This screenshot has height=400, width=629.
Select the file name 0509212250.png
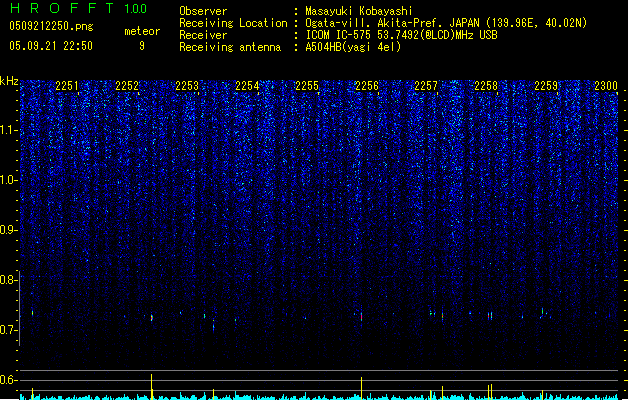pos(51,26)
